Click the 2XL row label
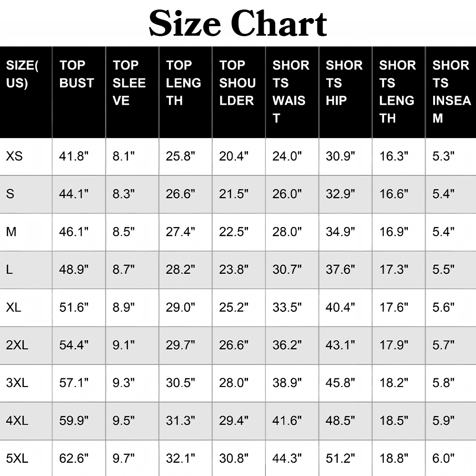The height and width of the screenshot is (476, 476). click(x=17, y=345)
